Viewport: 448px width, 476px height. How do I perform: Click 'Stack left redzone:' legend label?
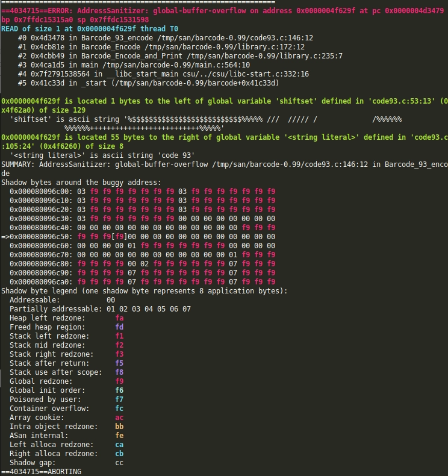(x=50, y=336)
